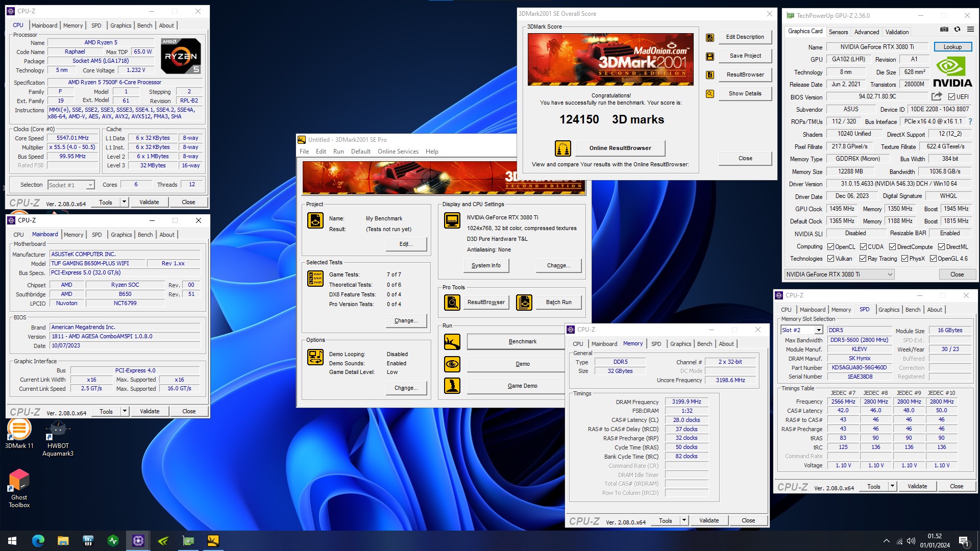Viewport: 980px width, 551px height.
Task: Click the Benchmark run icon
Action: (x=452, y=342)
